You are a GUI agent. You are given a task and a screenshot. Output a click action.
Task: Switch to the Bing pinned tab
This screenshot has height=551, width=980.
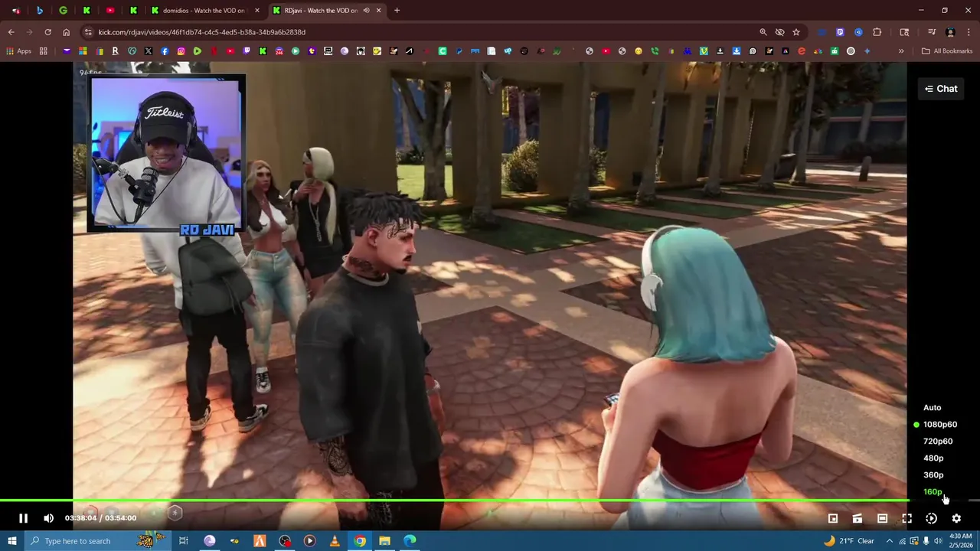pyautogui.click(x=40, y=11)
